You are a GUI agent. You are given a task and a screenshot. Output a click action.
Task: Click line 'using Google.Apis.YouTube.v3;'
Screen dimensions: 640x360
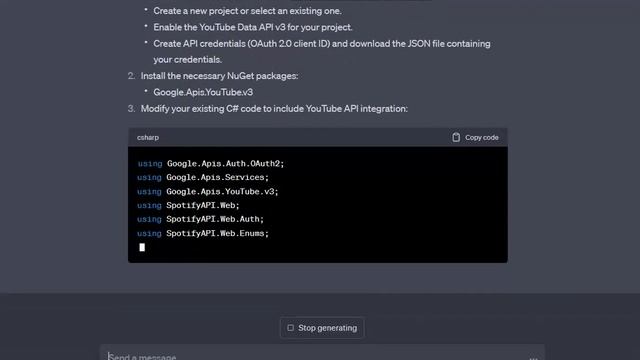[208, 191]
